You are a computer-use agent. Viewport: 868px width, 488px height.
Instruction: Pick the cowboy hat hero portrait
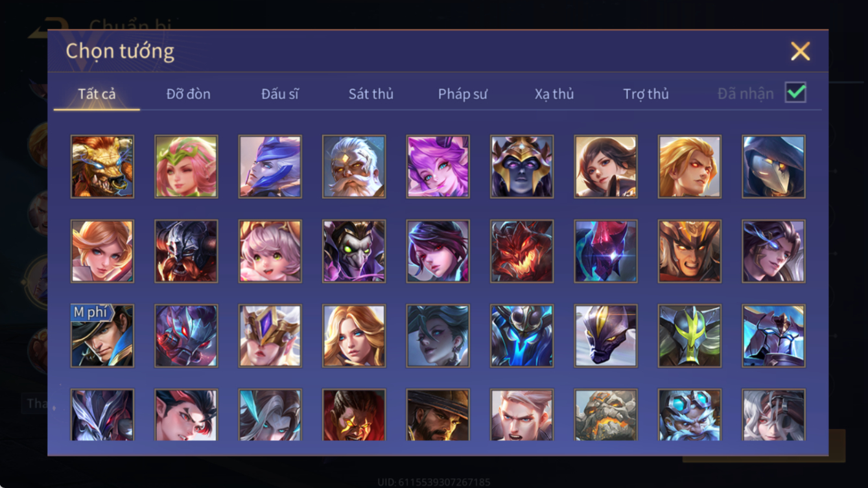(x=438, y=415)
